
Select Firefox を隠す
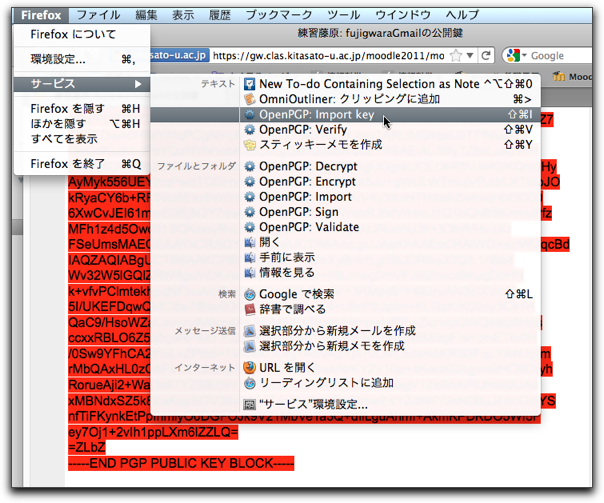[82, 109]
